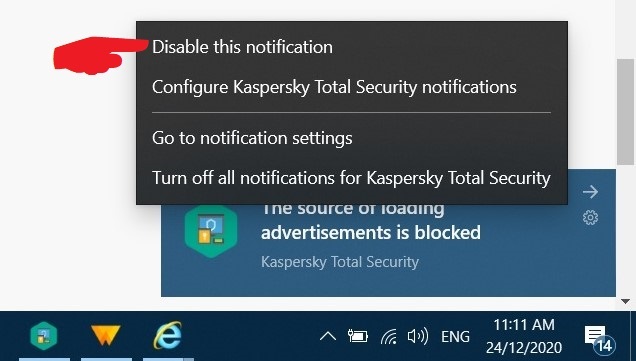
Task: Click the volume speaker tray icon
Action: (418, 336)
